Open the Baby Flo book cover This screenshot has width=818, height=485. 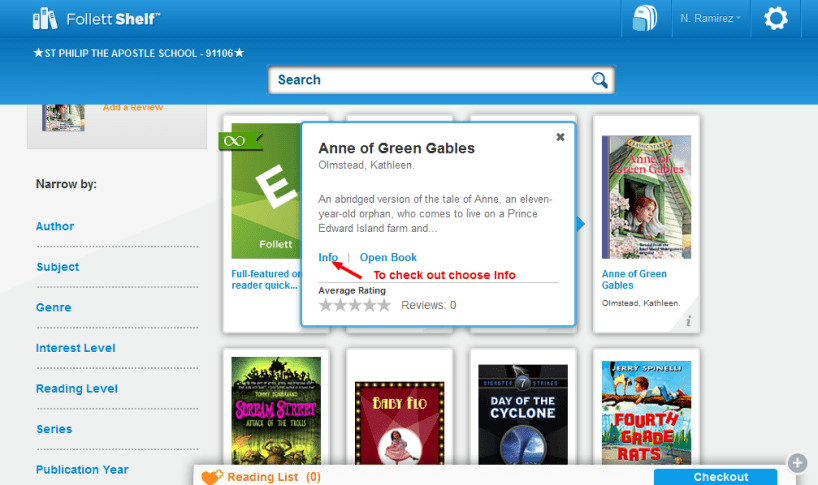click(x=400, y=423)
